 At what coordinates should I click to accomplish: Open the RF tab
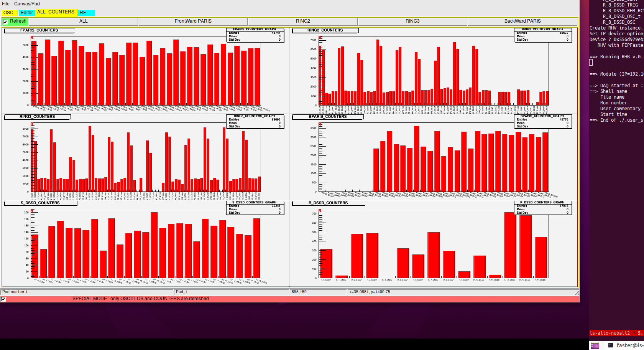tap(83, 13)
